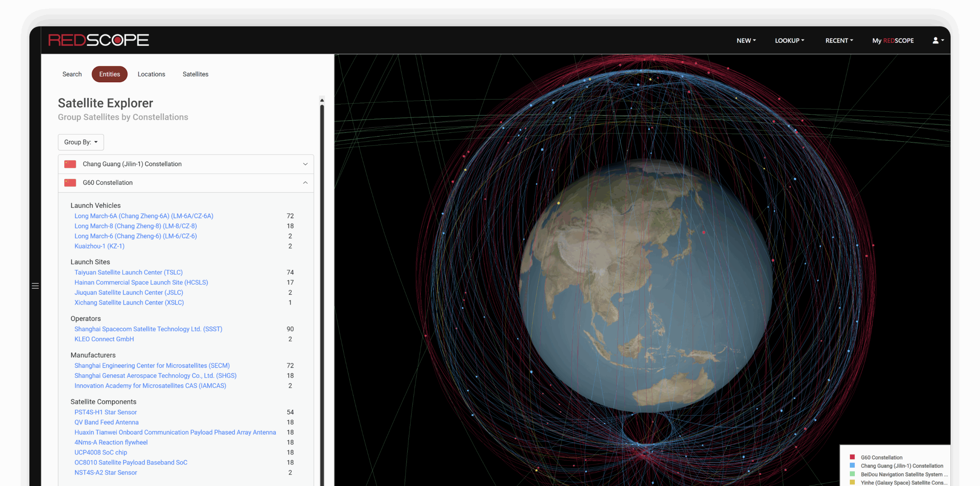980x486 pixels.
Task: Click the red G60 Constellation legend swatch
Action: pyautogui.click(x=852, y=457)
